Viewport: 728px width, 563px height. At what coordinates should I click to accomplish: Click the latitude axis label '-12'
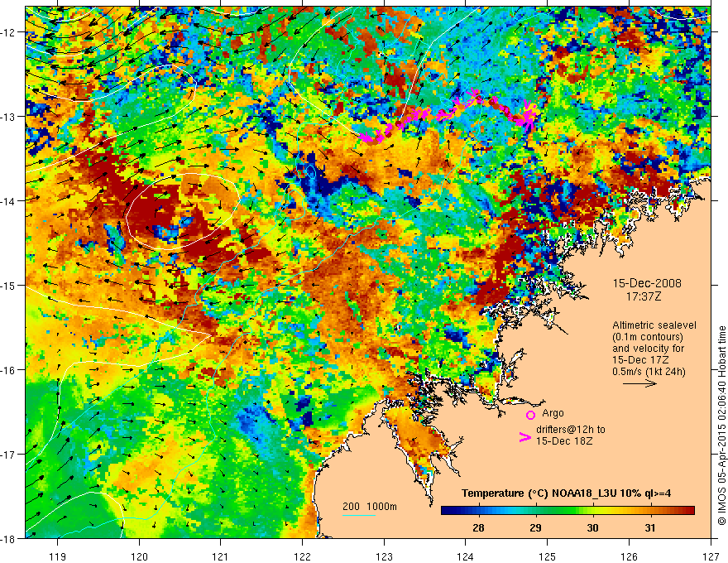point(9,32)
